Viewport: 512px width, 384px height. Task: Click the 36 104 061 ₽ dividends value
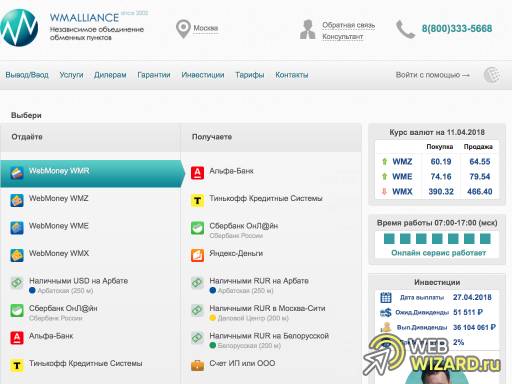474,327
